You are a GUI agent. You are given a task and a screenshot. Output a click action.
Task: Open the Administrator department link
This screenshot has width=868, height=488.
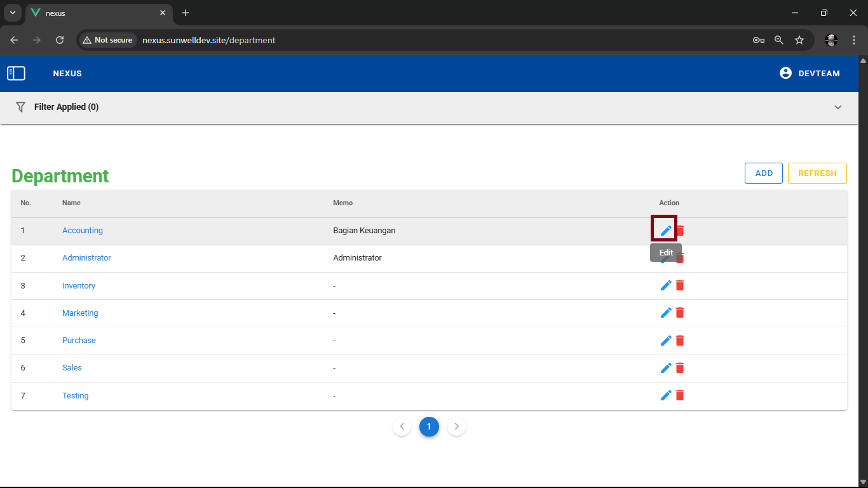86,258
